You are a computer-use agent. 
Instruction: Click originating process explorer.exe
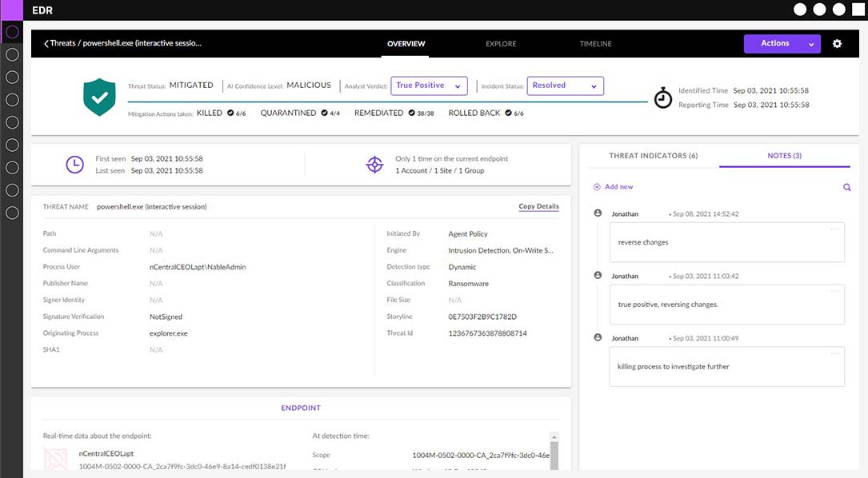click(168, 333)
